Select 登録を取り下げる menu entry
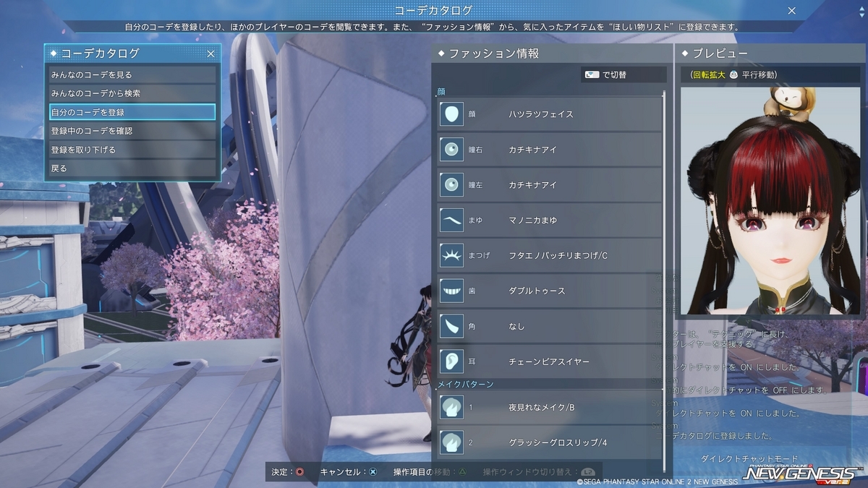868x488 pixels. pos(132,150)
